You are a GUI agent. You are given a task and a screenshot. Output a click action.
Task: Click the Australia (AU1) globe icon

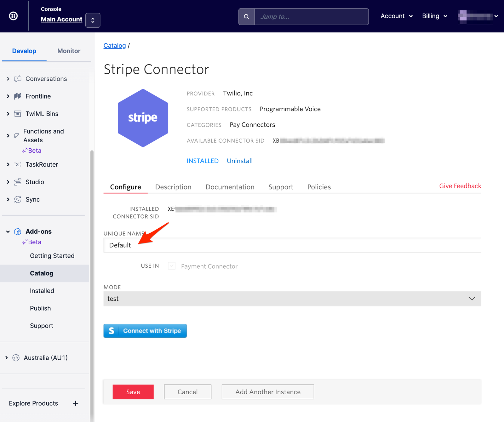click(x=15, y=357)
